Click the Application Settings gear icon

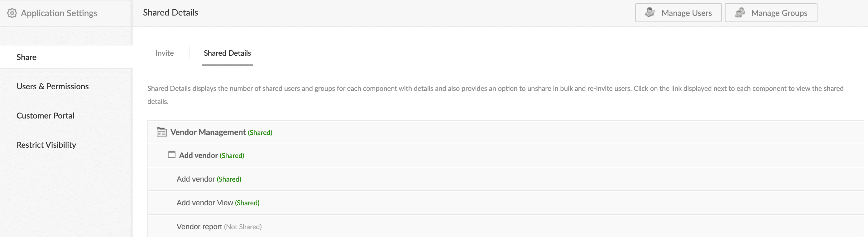[12, 13]
